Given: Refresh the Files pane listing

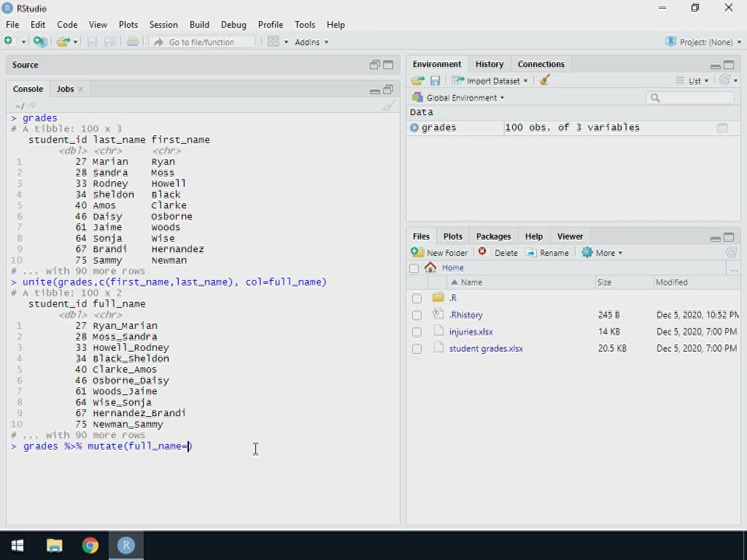Looking at the screenshot, I should pyautogui.click(x=731, y=253).
